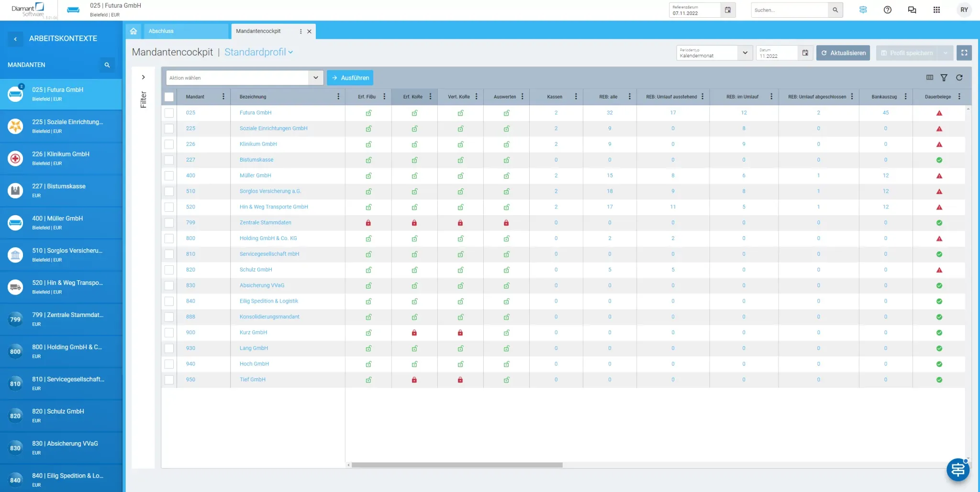Collapse the Arbeitskontexte sidebar with back arrow
980x492 pixels.
15,39
